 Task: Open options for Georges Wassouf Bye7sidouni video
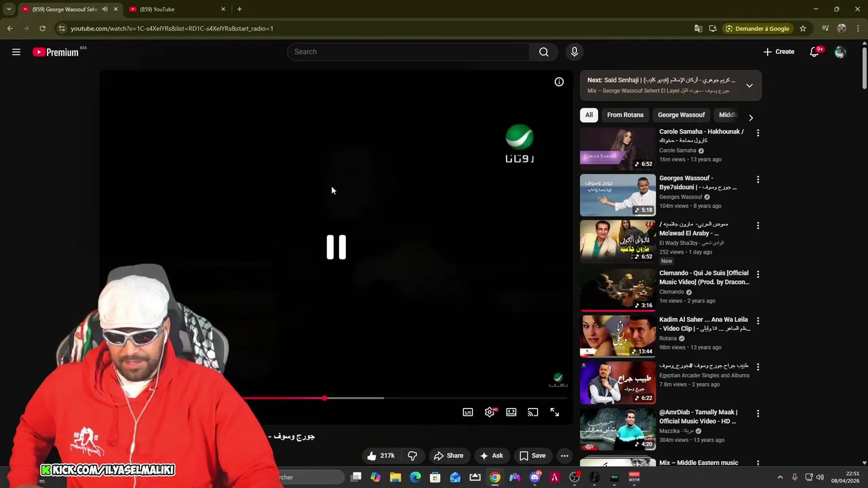tap(758, 180)
